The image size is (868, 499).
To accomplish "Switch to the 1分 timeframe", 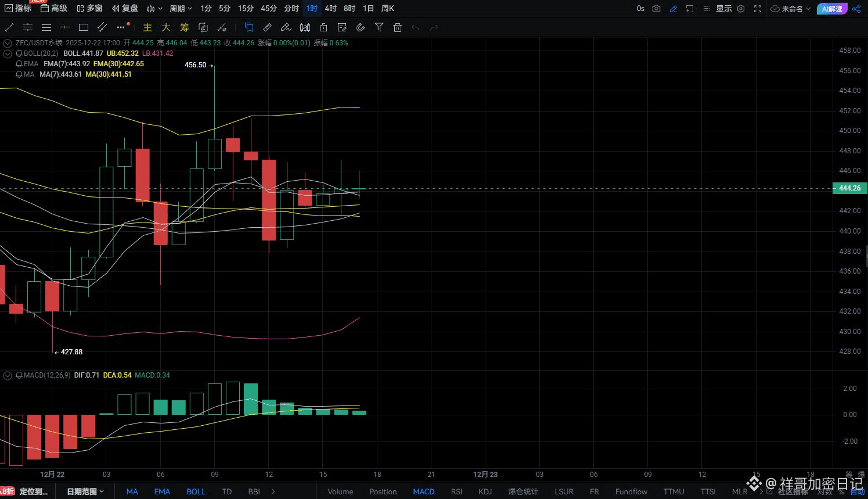I will click(x=206, y=9).
